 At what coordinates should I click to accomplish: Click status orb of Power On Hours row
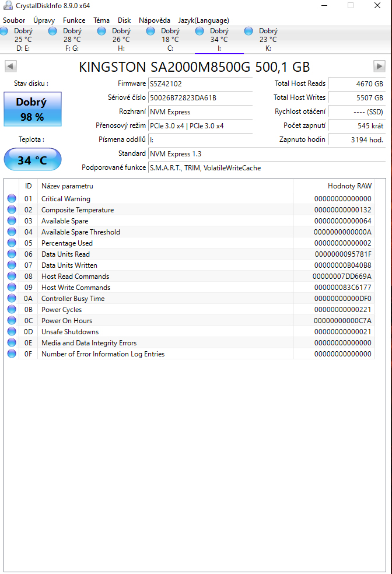click(12, 320)
